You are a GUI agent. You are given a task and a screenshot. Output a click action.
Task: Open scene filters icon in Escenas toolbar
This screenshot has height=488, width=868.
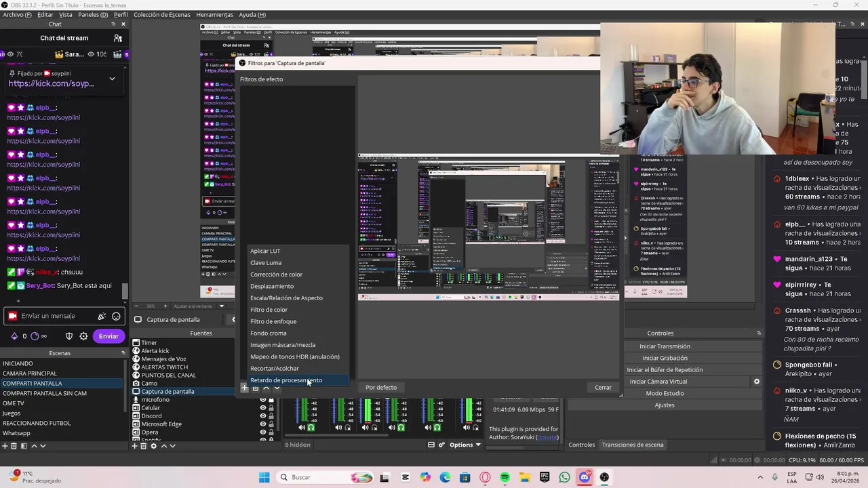tap(24, 446)
